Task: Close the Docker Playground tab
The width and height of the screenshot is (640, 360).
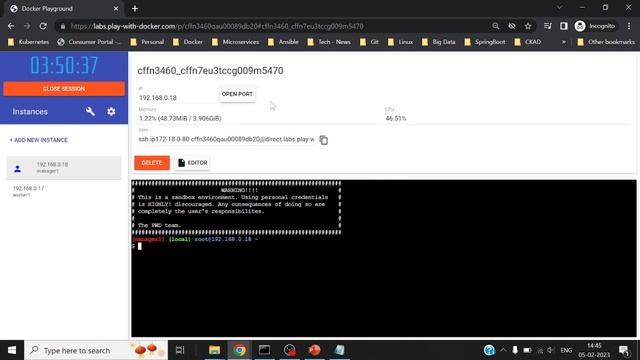Action: [116, 9]
